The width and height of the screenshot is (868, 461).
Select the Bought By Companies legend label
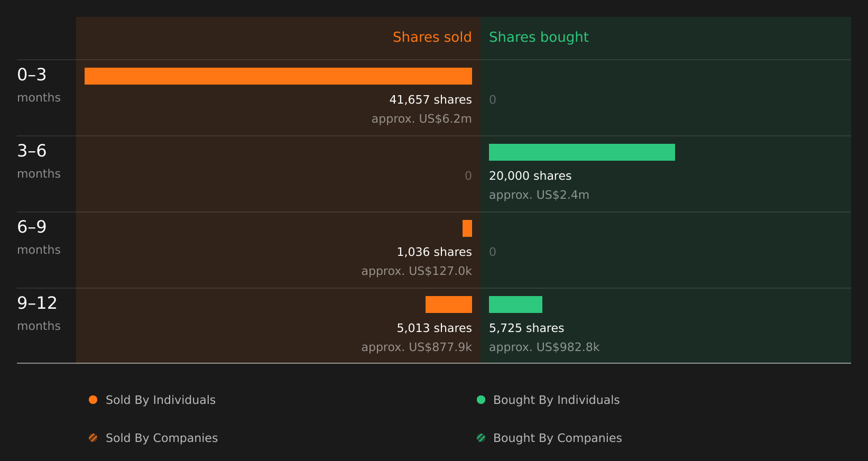pos(557,438)
